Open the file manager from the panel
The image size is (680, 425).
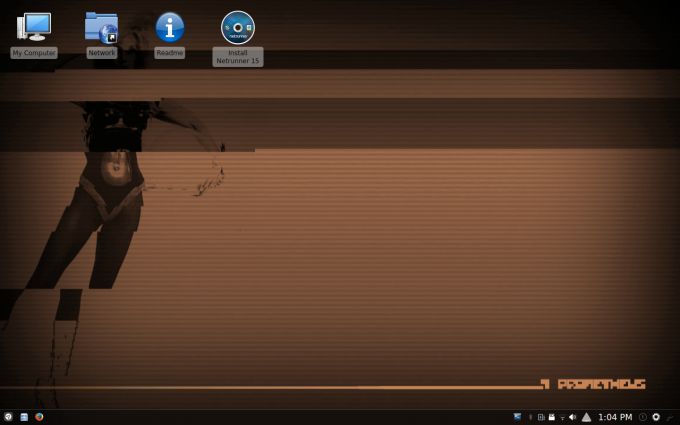(24, 417)
